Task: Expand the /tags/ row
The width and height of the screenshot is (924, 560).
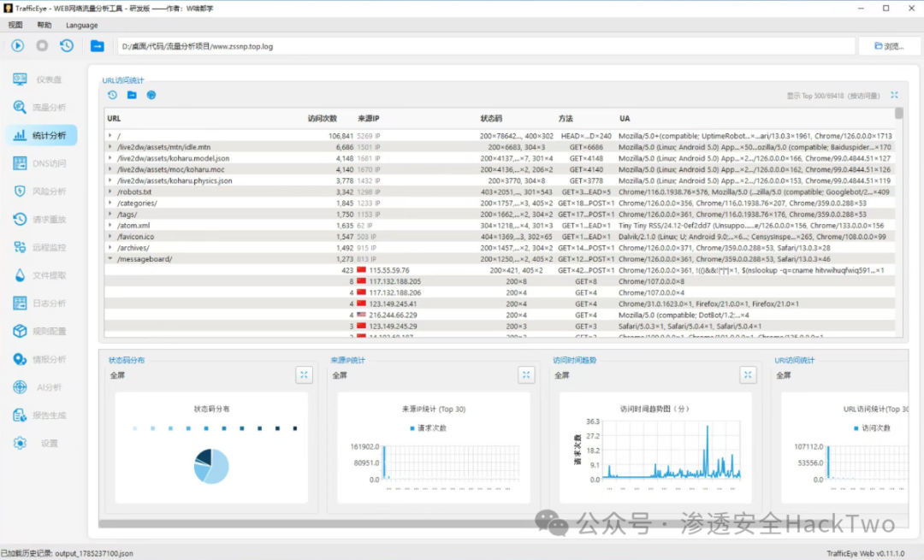Action: (110, 214)
